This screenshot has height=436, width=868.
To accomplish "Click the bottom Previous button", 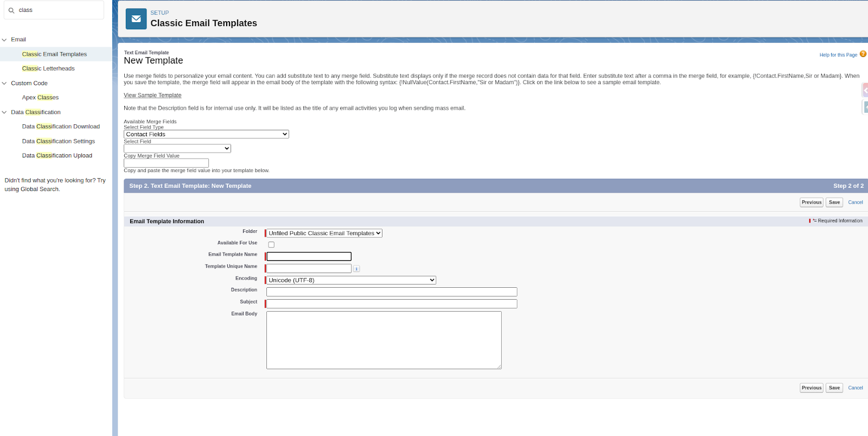I will coord(812,388).
